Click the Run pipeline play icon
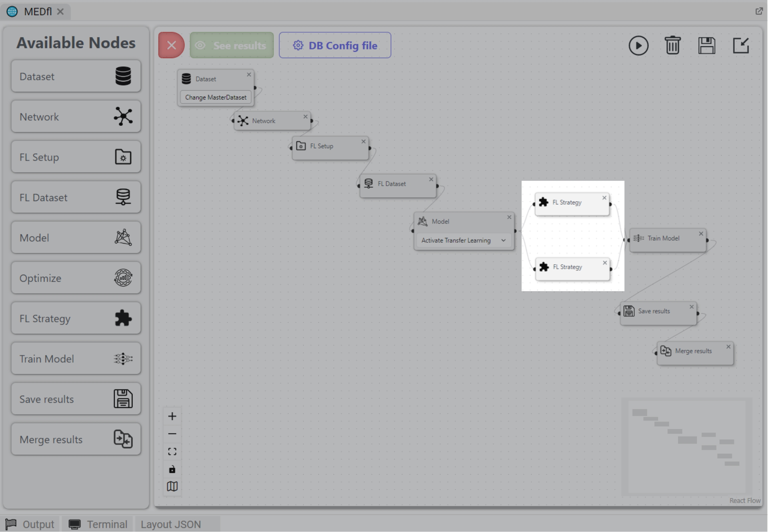The height and width of the screenshot is (532, 768). (x=638, y=45)
